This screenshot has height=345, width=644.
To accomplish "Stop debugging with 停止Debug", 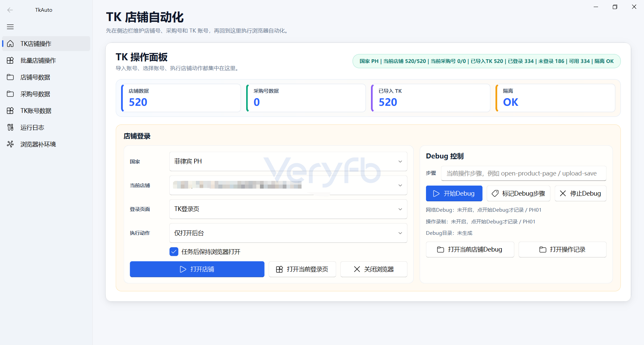I will tap(581, 194).
